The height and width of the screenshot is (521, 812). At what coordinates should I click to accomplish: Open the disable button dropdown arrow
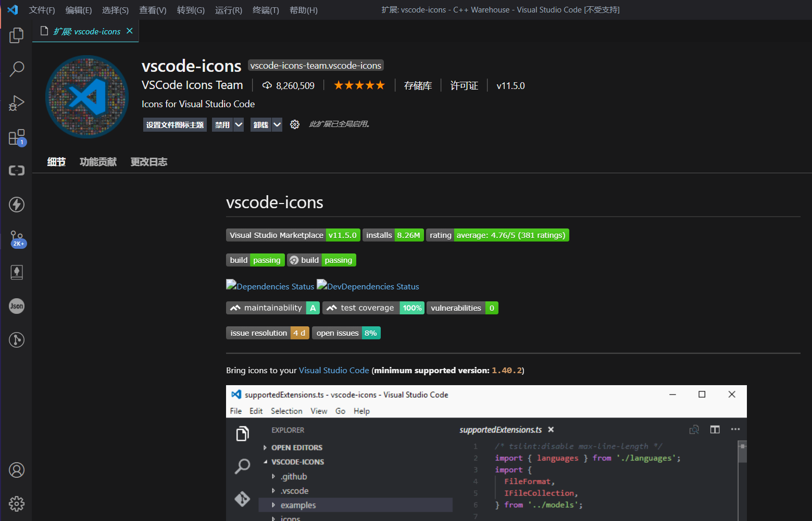point(239,124)
